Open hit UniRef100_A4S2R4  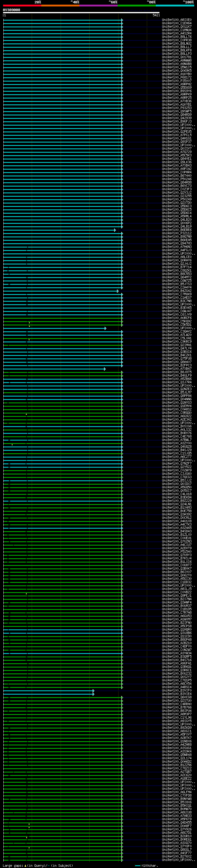[177, 33]
